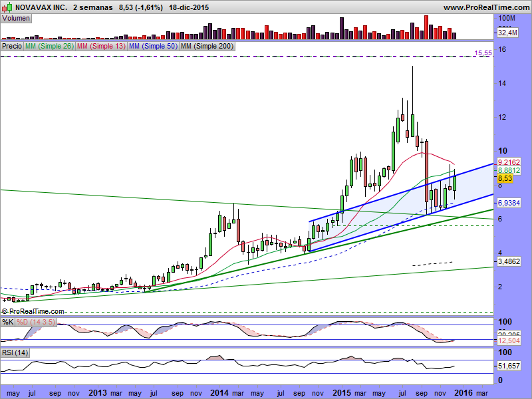Viewport: 532px width, 399px height.
Task: Click the 10 price axis label
Action: (502, 151)
